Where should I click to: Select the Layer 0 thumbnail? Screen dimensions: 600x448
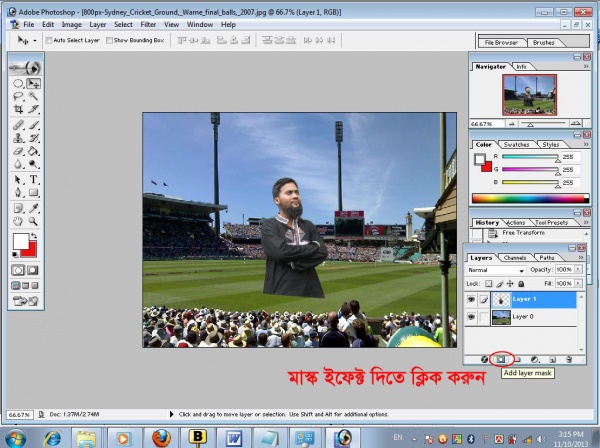click(x=501, y=317)
